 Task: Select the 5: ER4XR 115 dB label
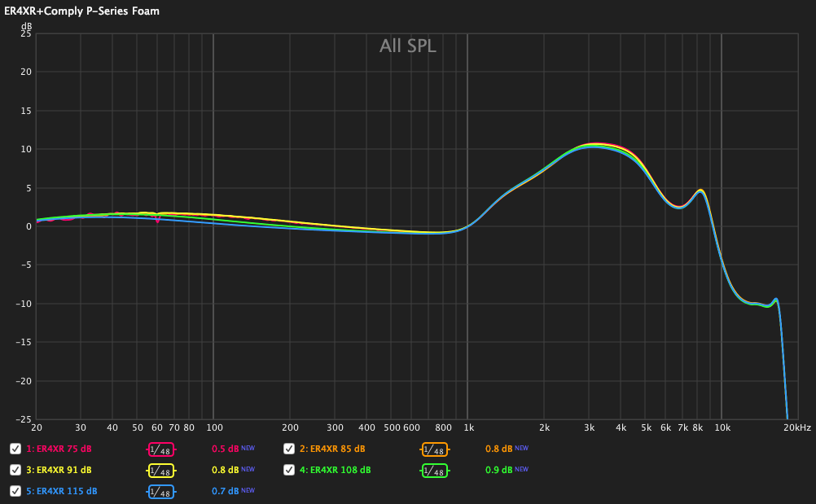pyautogui.click(x=61, y=492)
